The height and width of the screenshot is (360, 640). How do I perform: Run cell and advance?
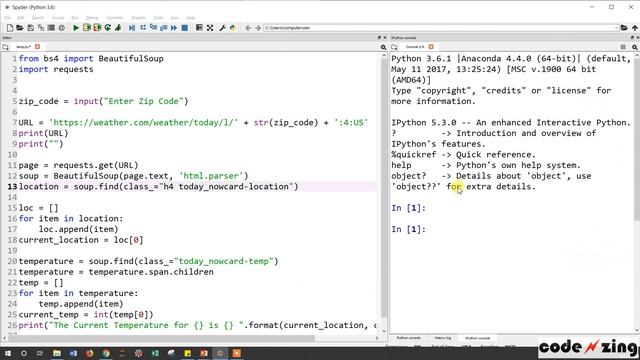coord(97,28)
